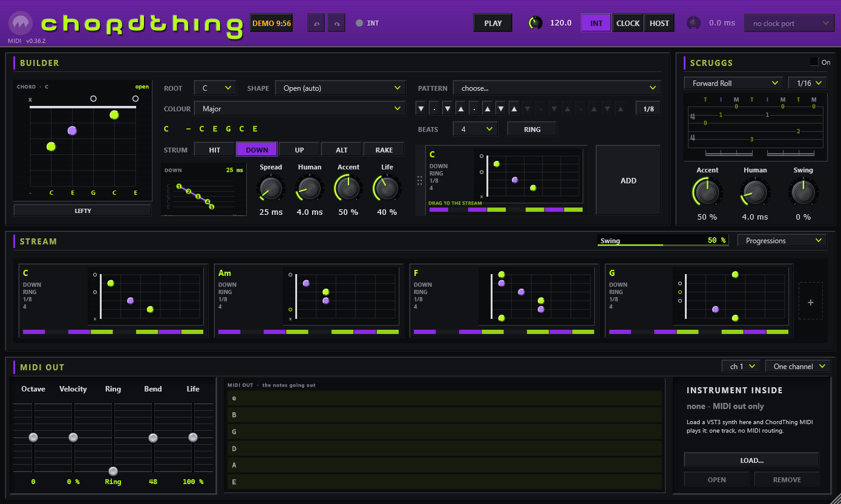Image resolution: width=841 pixels, height=504 pixels.
Task: Open the PATTERN choose... dropdown
Action: [x=557, y=88]
